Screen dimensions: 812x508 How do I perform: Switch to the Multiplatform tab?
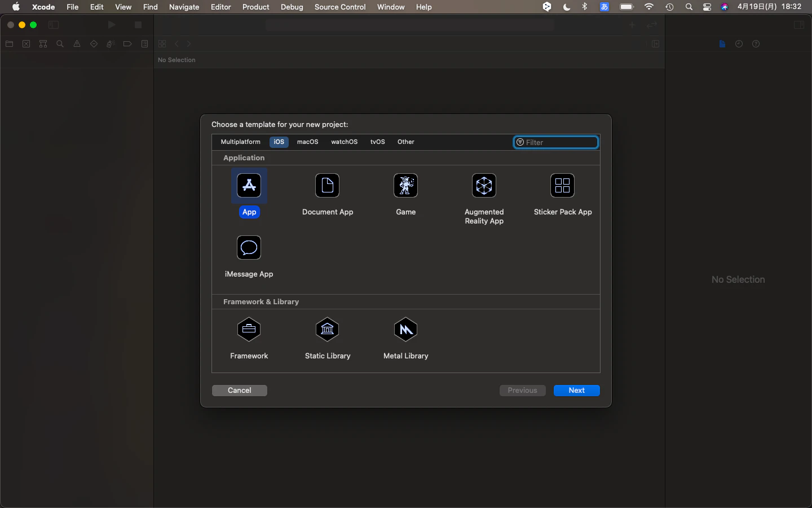pyautogui.click(x=241, y=142)
